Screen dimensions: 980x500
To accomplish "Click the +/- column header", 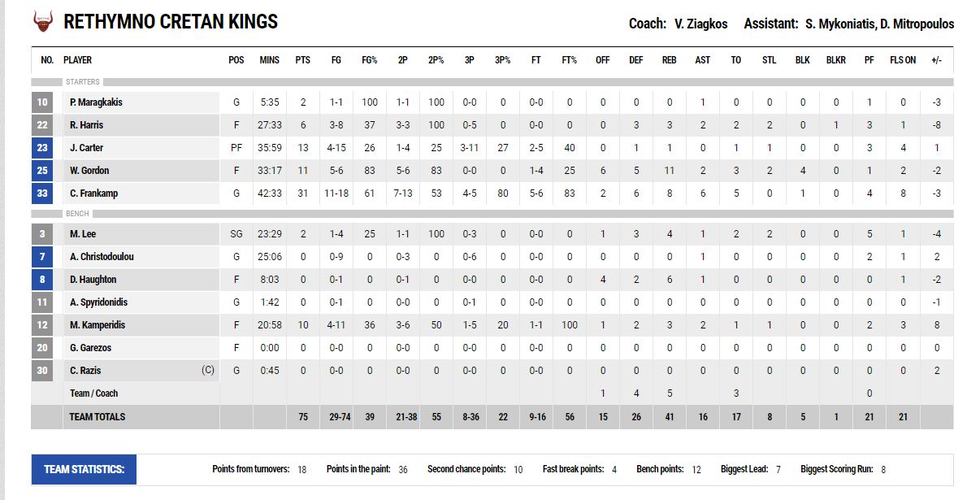I will click(936, 60).
